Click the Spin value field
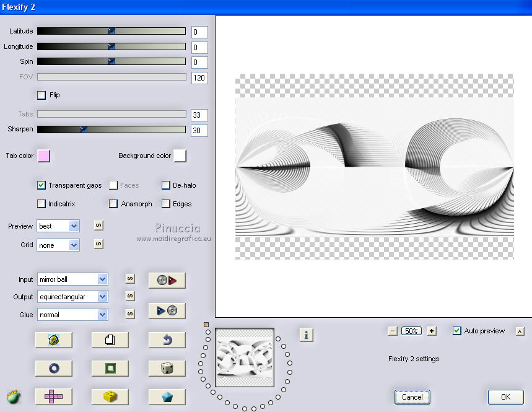Viewport: 532px width, 412px height. pyautogui.click(x=199, y=63)
